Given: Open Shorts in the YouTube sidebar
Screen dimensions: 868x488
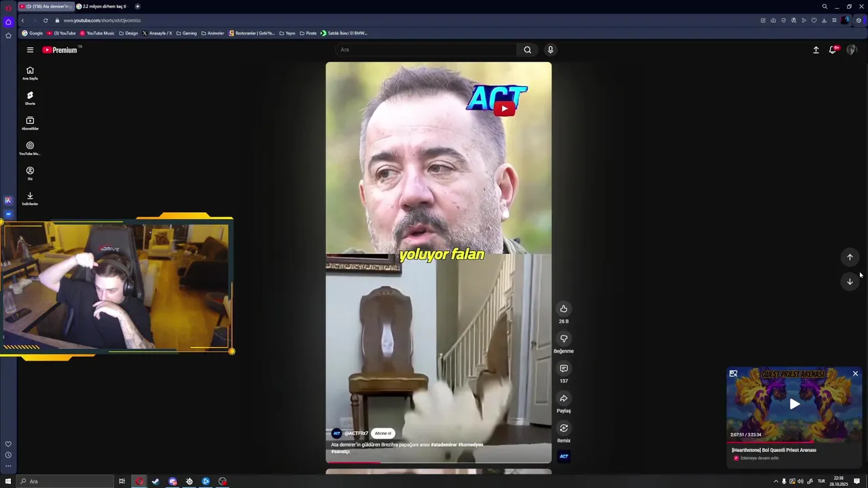Looking at the screenshot, I should point(30,98).
